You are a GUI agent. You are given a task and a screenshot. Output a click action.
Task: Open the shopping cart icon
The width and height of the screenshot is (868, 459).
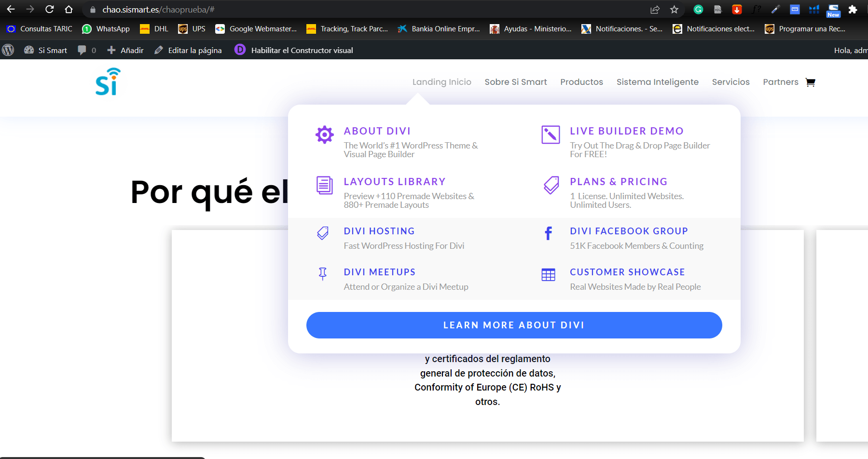811,82
